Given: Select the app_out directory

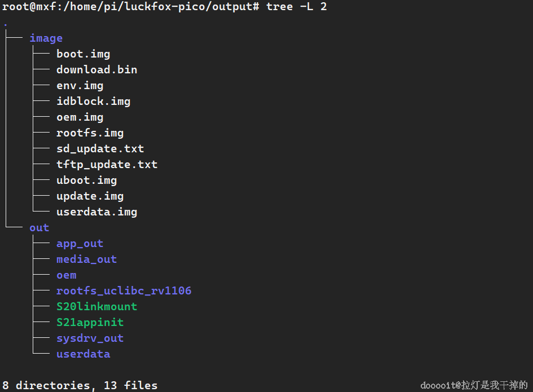Looking at the screenshot, I should (80, 244).
